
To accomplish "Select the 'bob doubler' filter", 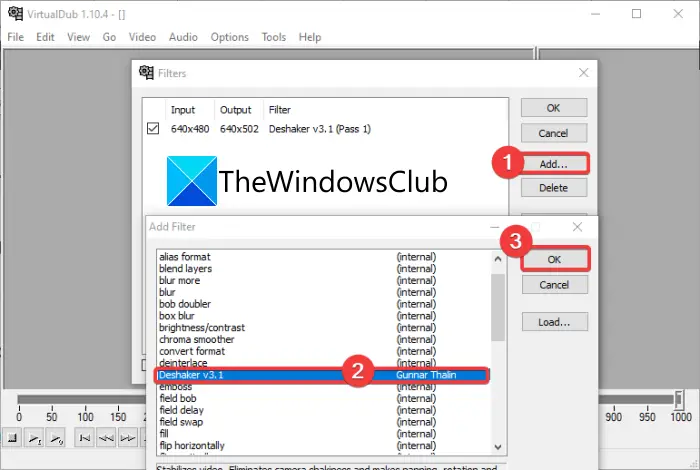I will (x=324, y=304).
